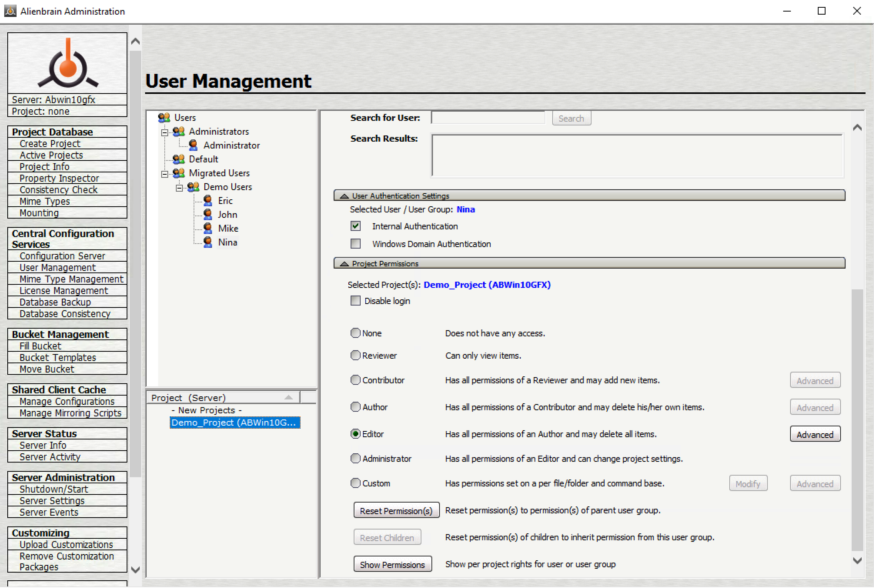Collapse the Administrators tree node

(165, 132)
